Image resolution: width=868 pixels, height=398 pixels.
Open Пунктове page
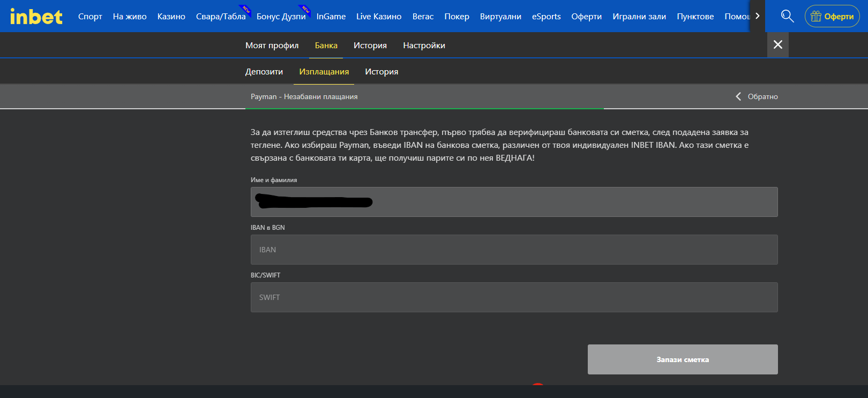tap(695, 17)
